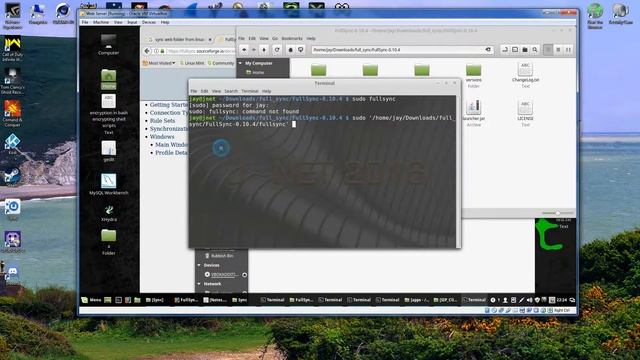The height and width of the screenshot is (360, 640).
Task: Open search in Nemo file manager
Action: tap(535, 50)
